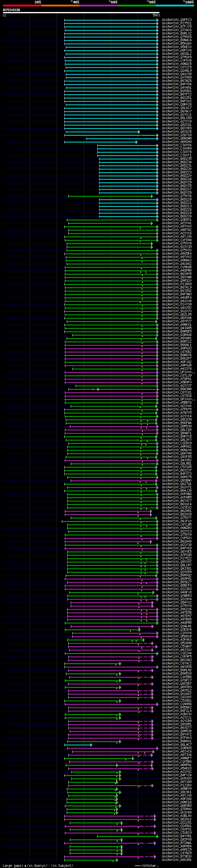The width and height of the screenshot is (197, 868).
Task: Select label UniRef100_Q9M320
Action: coord(177,281)
